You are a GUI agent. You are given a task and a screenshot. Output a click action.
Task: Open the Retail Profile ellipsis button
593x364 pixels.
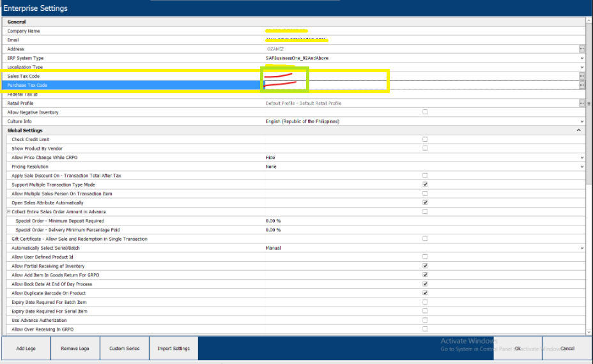[x=581, y=103]
